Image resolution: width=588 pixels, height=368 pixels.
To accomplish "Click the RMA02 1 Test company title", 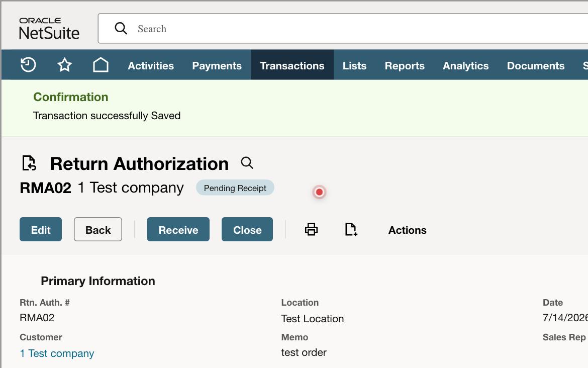I will pyautogui.click(x=102, y=188).
